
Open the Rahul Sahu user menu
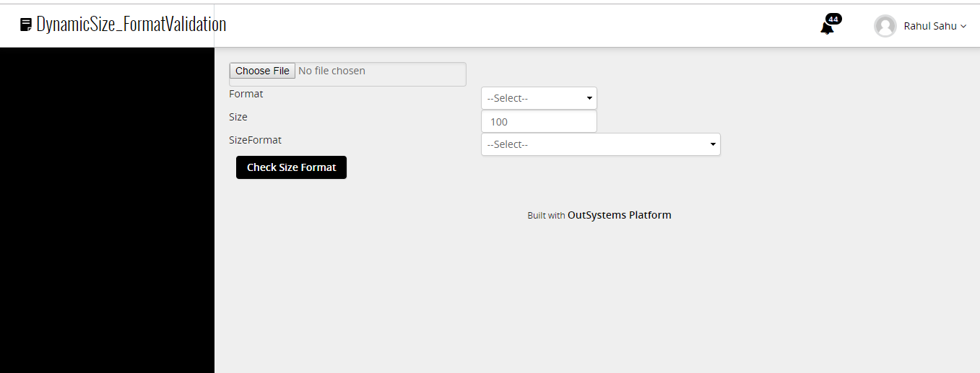point(935,26)
